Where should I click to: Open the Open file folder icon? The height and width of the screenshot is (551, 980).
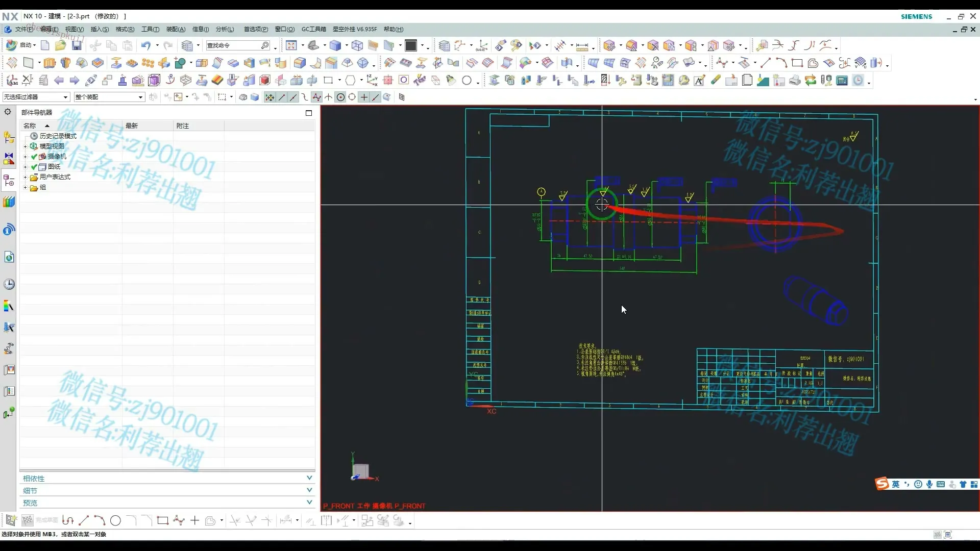click(60, 45)
